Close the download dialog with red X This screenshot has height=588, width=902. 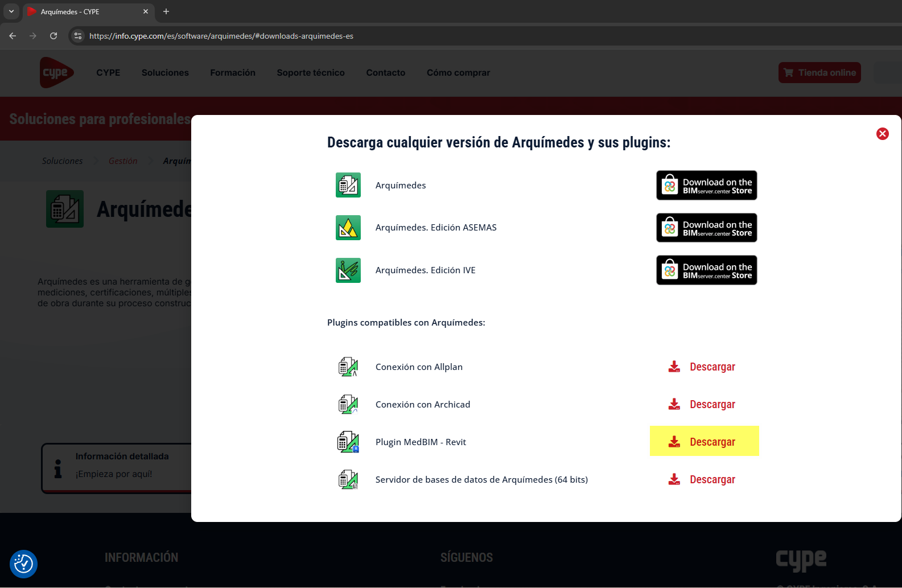coord(882,134)
